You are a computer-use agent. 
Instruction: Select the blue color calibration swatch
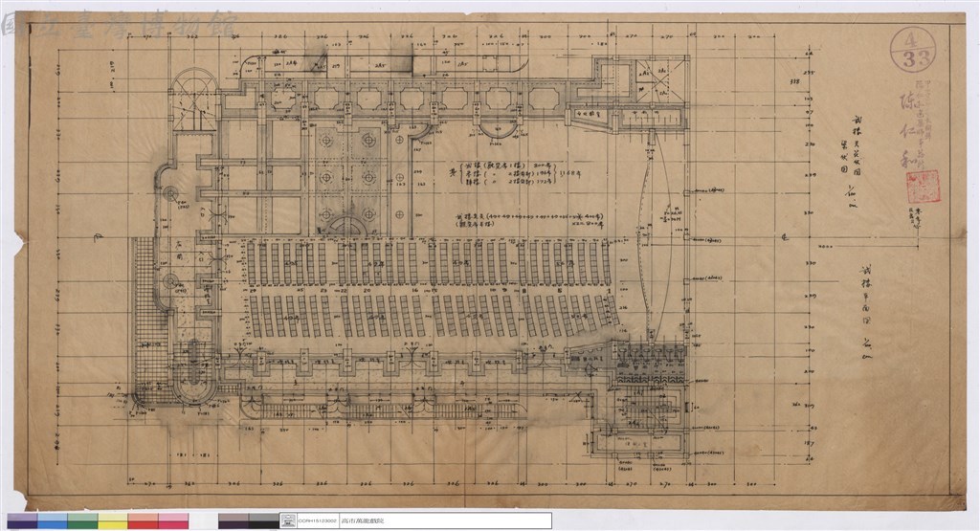click(53, 521)
